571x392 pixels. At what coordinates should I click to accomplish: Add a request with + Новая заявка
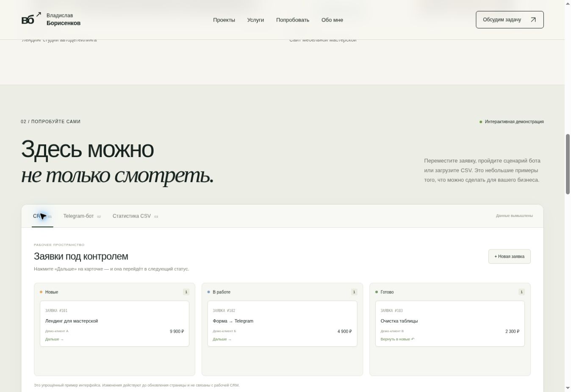(x=509, y=257)
